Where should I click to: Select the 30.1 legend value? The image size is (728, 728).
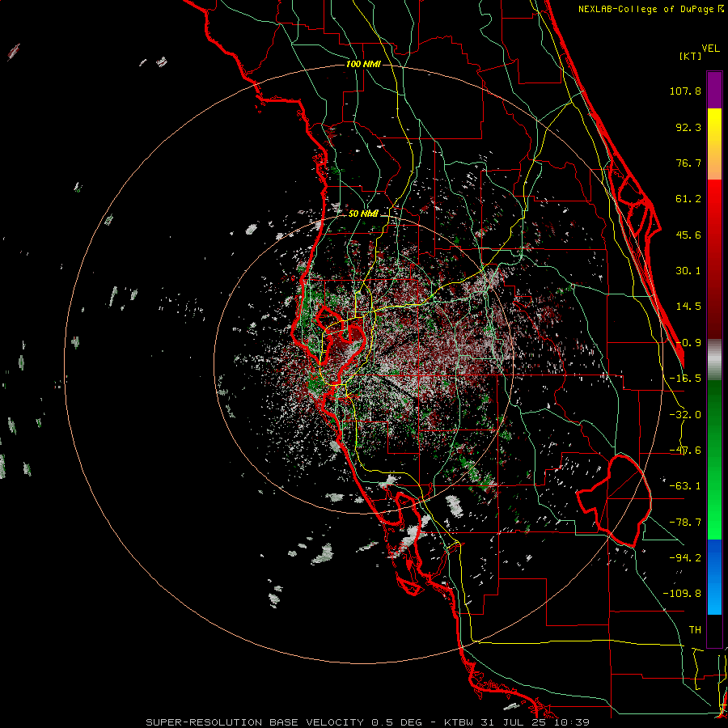688,271
